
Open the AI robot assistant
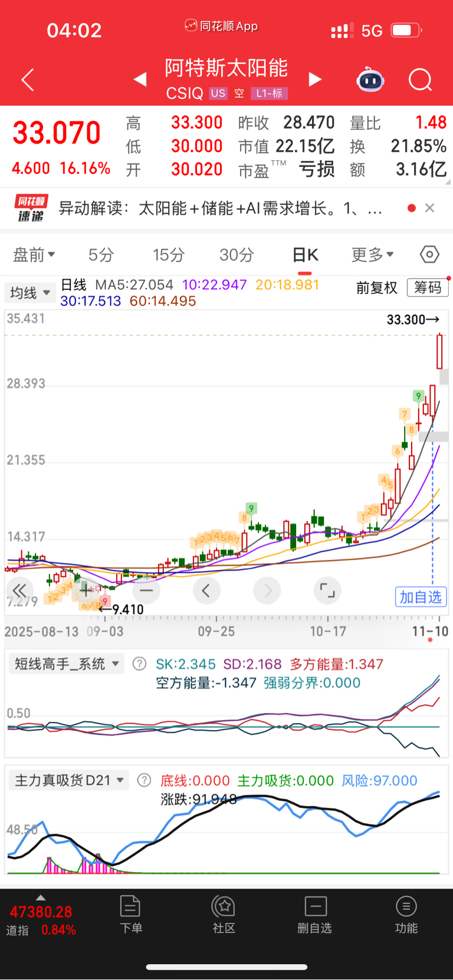370,80
